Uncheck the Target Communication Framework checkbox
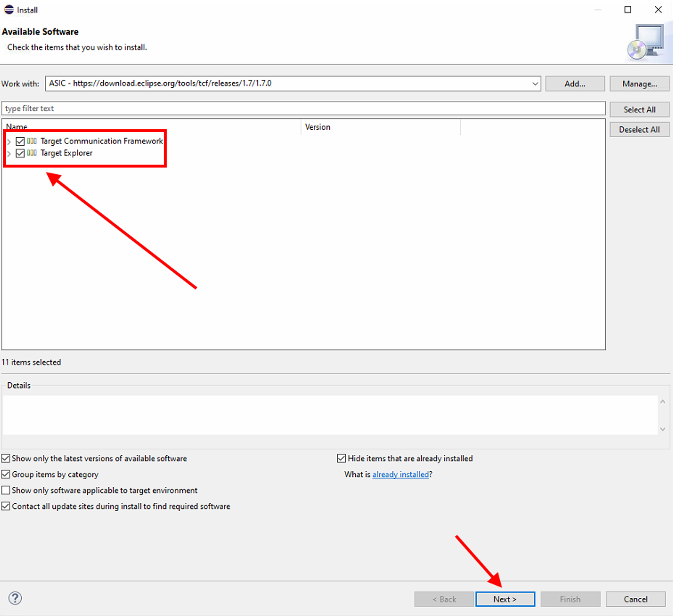 pos(20,141)
